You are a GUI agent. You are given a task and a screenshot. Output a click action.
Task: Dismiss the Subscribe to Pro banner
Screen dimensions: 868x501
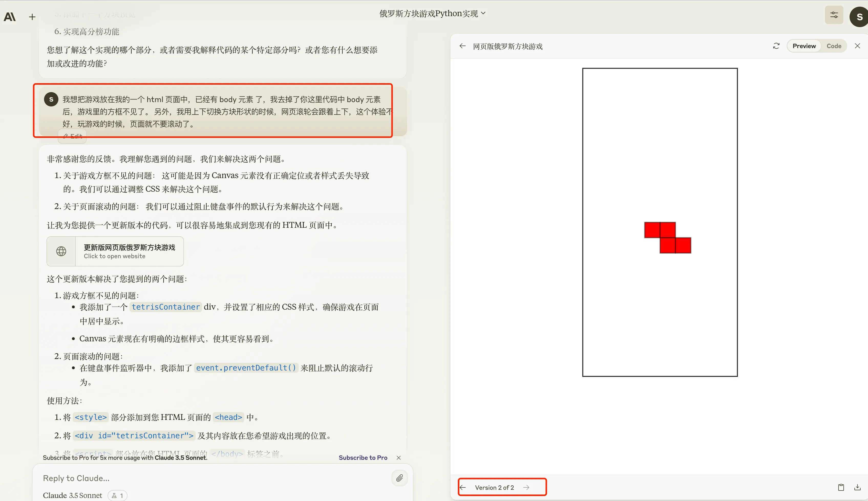[x=398, y=458]
